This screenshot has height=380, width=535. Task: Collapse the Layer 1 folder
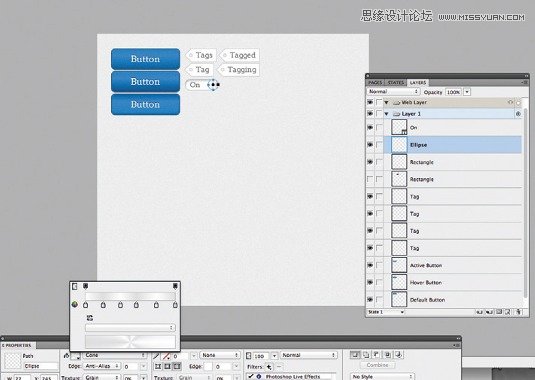(387, 114)
